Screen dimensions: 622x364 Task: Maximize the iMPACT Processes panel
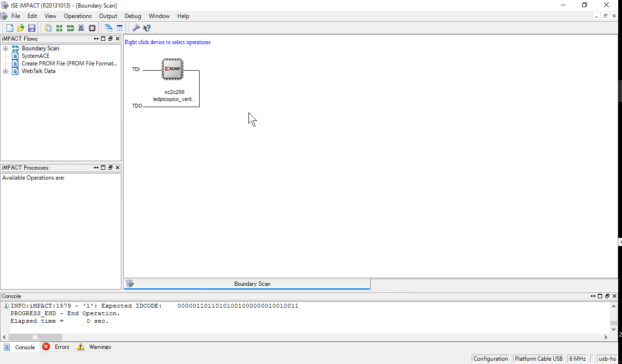pyautogui.click(x=103, y=168)
